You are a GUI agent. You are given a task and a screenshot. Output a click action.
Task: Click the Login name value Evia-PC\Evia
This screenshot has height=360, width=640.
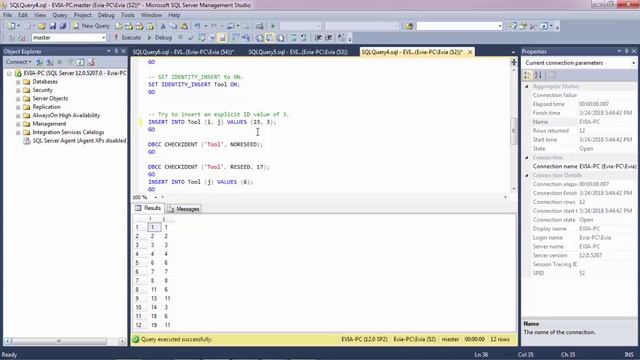tap(595, 238)
